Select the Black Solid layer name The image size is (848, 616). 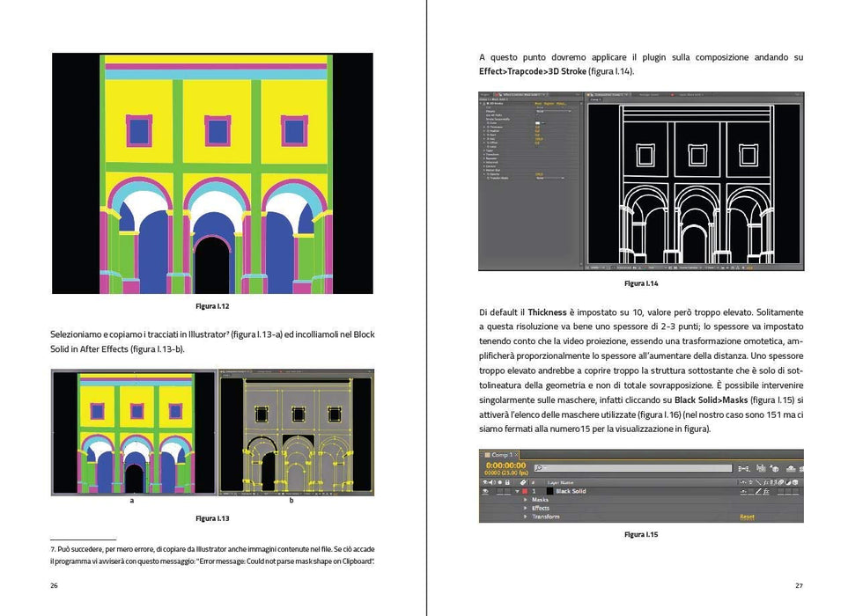click(x=571, y=491)
